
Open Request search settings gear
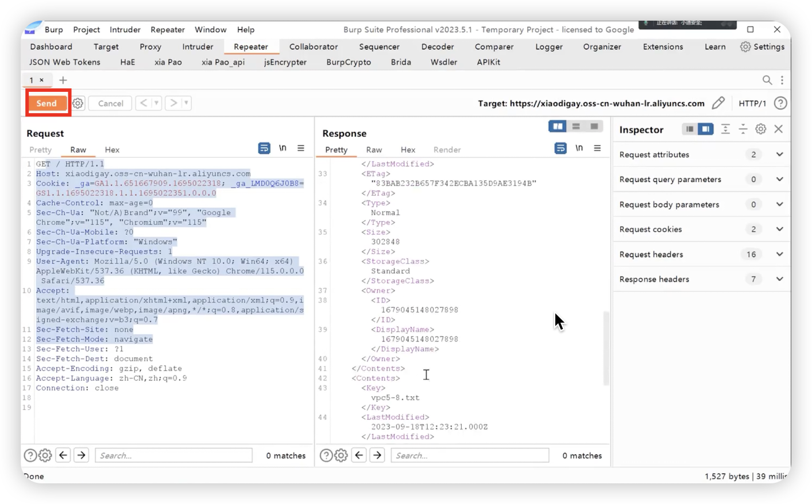pos(45,455)
